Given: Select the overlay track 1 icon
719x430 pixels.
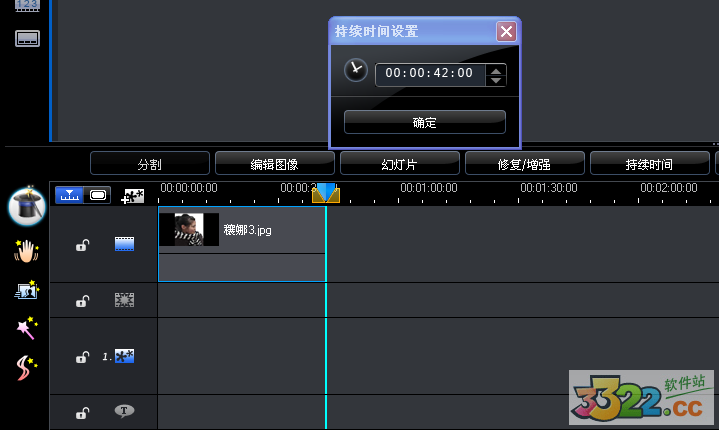Looking at the screenshot, I should pos(124,356).
